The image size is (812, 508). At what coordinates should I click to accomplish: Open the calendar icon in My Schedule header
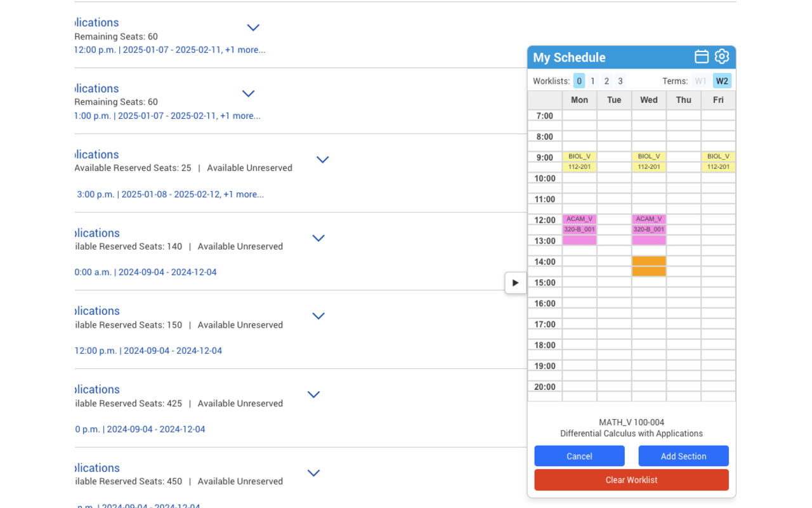pyautogui.click(x=702, y=57)
